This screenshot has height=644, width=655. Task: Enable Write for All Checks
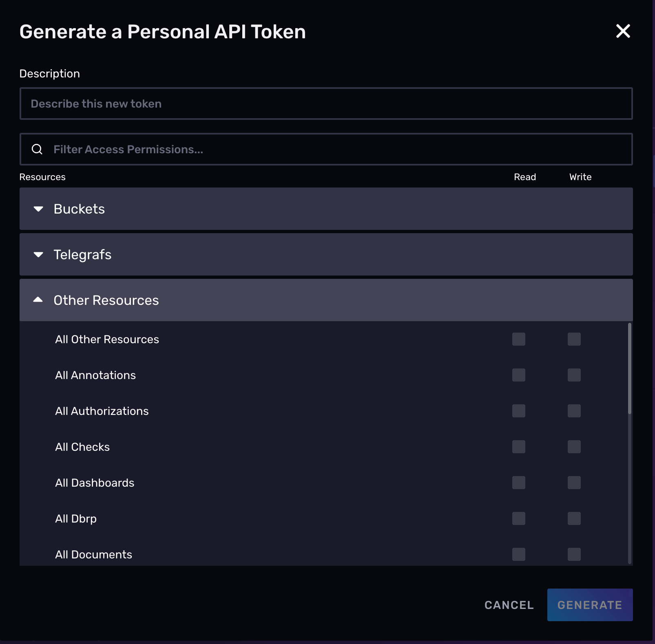point(573,447)
